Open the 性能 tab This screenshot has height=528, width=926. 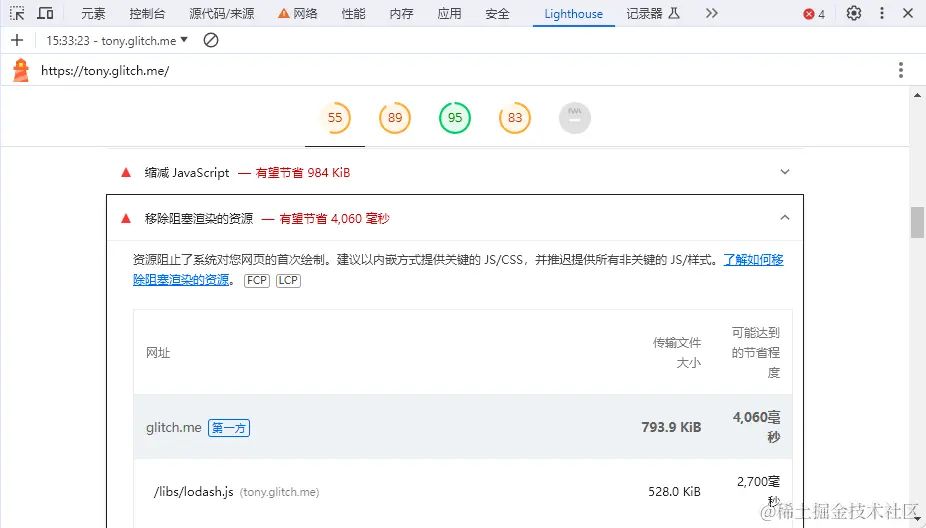(353, 14)
